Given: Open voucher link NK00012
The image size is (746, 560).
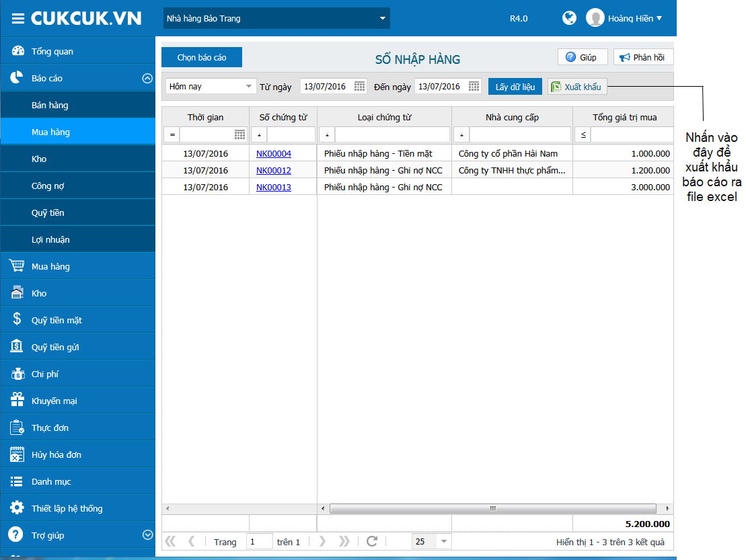Looking at the screenshot, I should [x=274, y=170].
